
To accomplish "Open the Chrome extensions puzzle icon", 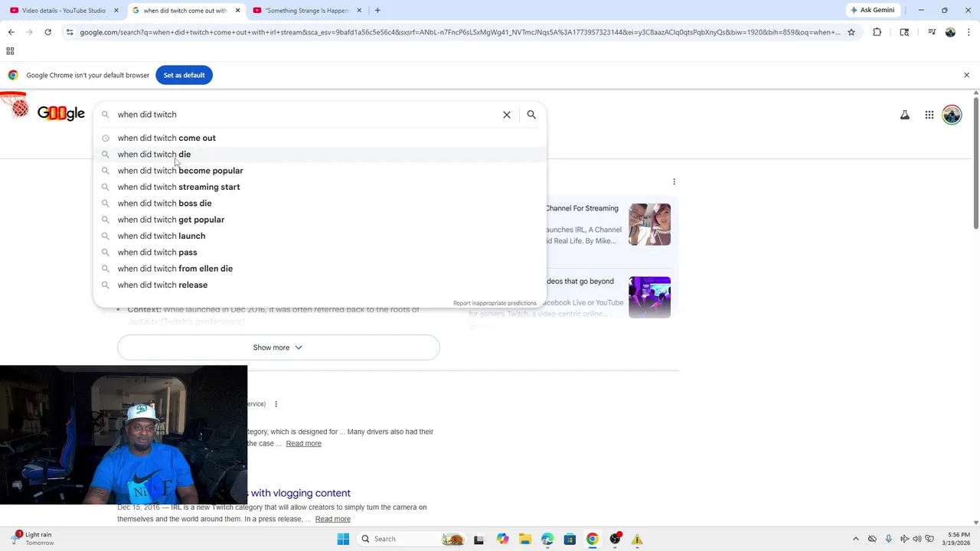I will pos(877,32).
